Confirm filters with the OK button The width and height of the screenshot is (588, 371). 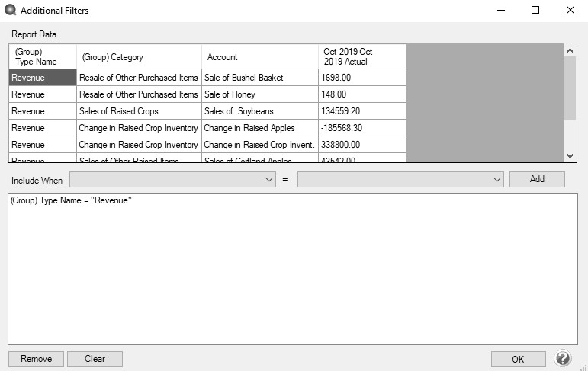(x=518, y=359)
